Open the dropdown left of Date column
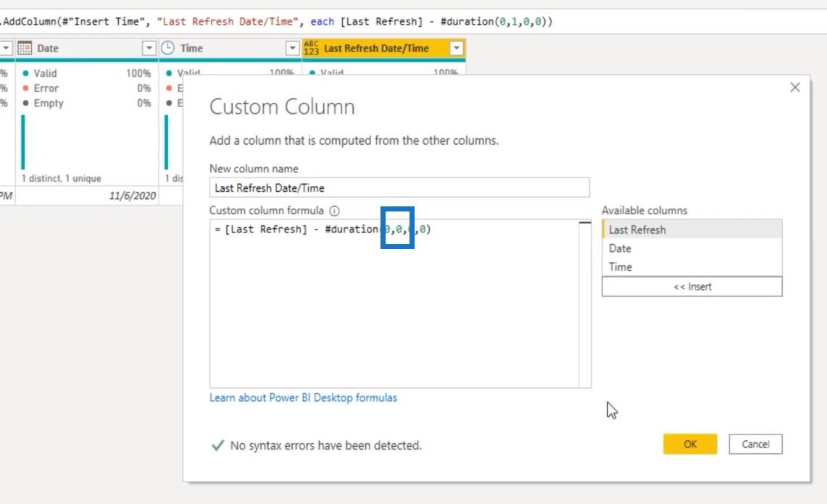The height and width of the screenshot is (504, 827). 6,48
